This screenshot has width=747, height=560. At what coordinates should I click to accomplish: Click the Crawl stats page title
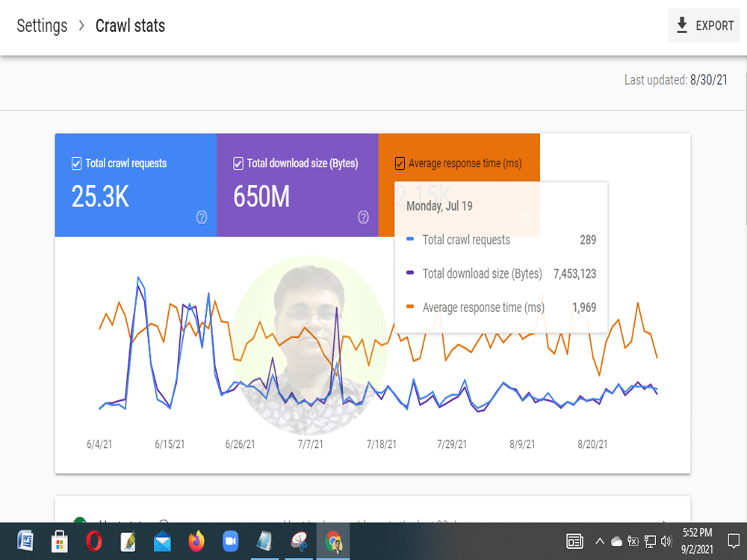(130, 25)
